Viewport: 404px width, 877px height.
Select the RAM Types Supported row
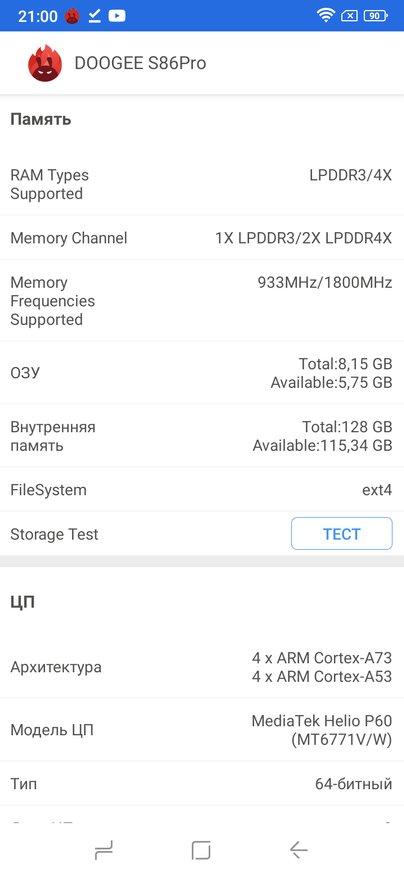[202, 185]
